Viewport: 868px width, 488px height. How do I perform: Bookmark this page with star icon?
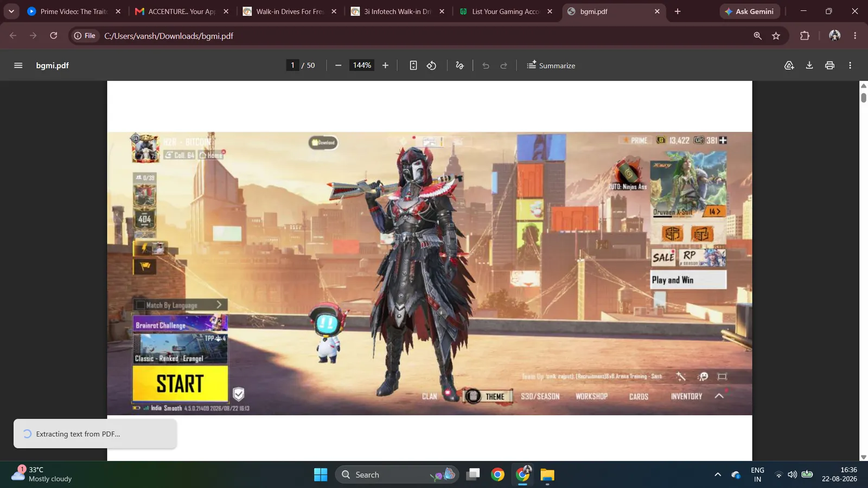pyautogui.click(x=776, y=36)
